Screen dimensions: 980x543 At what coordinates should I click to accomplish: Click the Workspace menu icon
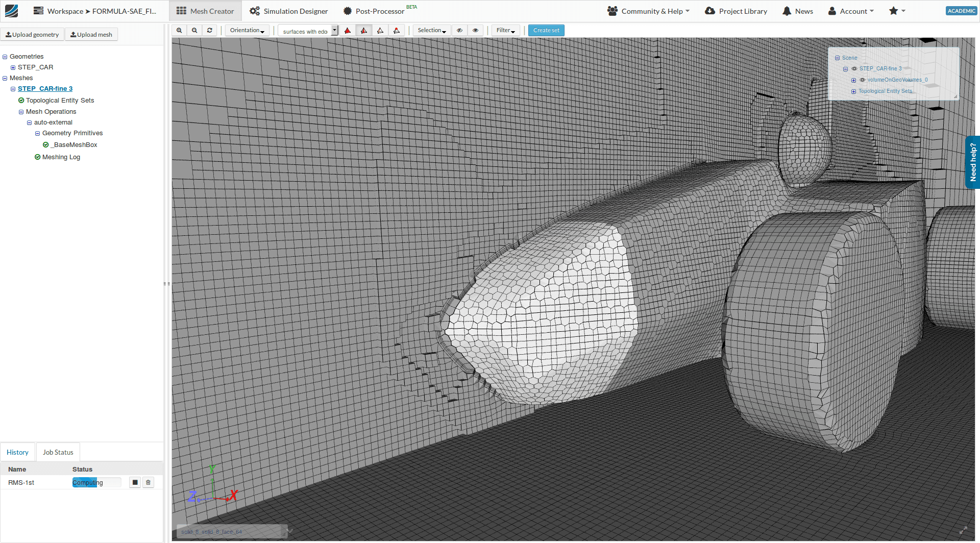38,11
